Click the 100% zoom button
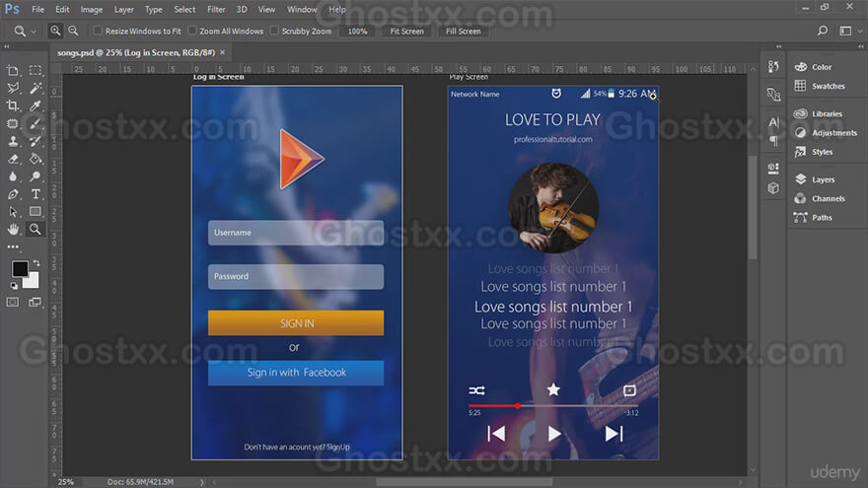 pos(357,32)
